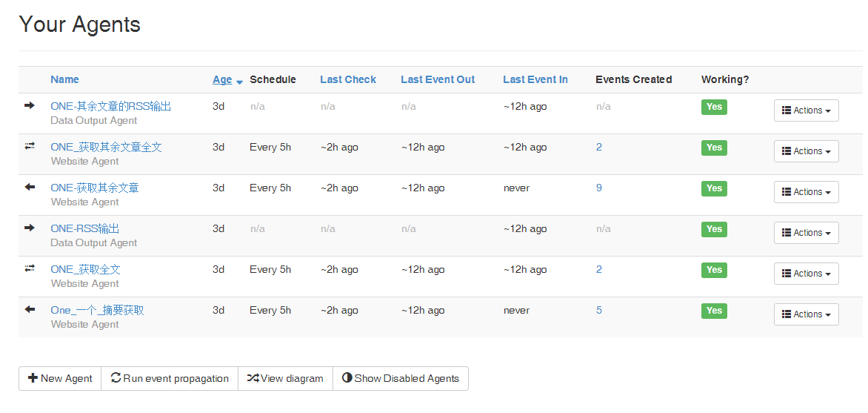The image size is (868, 413).
Task: Run event propagation
Action: click(170, 378)
